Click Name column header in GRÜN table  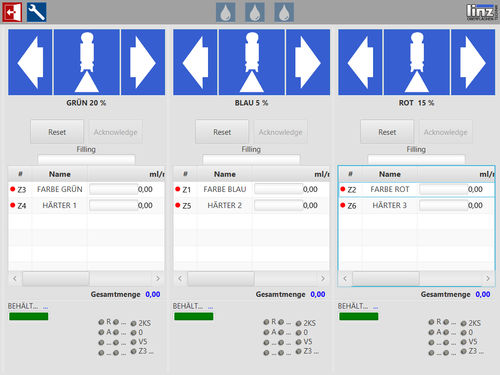60,174
